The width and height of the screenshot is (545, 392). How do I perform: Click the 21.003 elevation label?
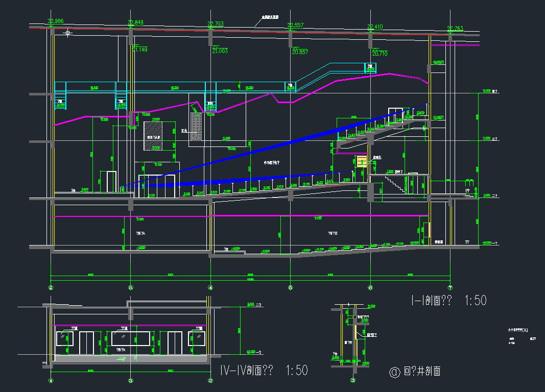coord(220,51)
